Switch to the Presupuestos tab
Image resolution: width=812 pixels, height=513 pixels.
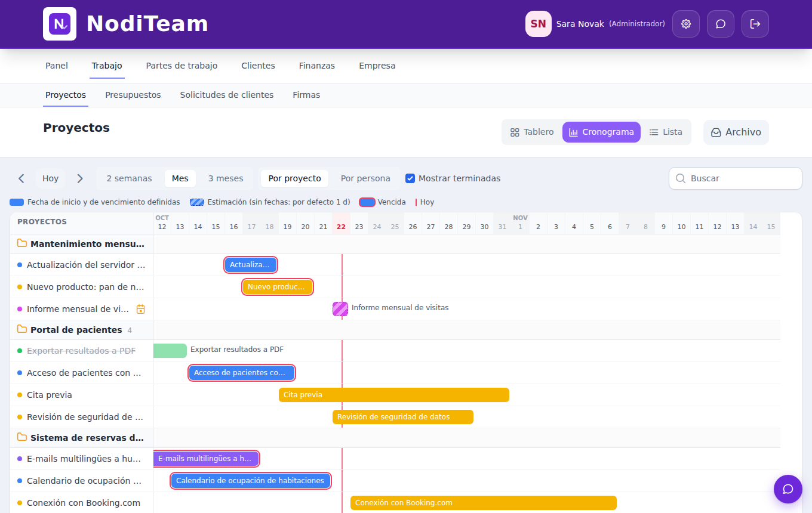click(x=133, y=95)
